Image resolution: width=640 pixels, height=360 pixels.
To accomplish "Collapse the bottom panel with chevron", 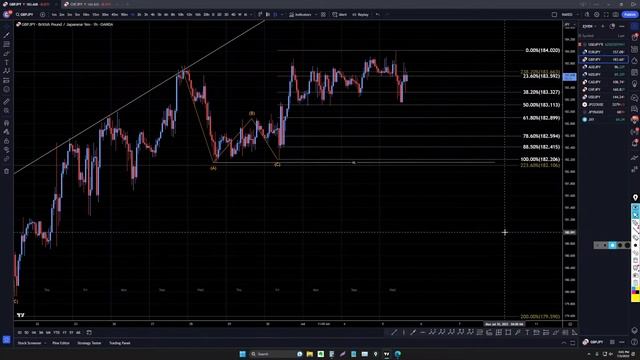I will 564,343.
